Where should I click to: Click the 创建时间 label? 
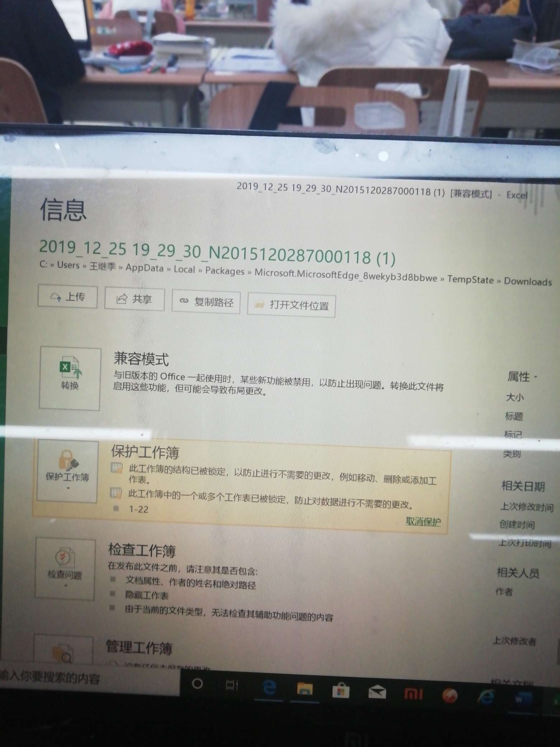[517, 525]
